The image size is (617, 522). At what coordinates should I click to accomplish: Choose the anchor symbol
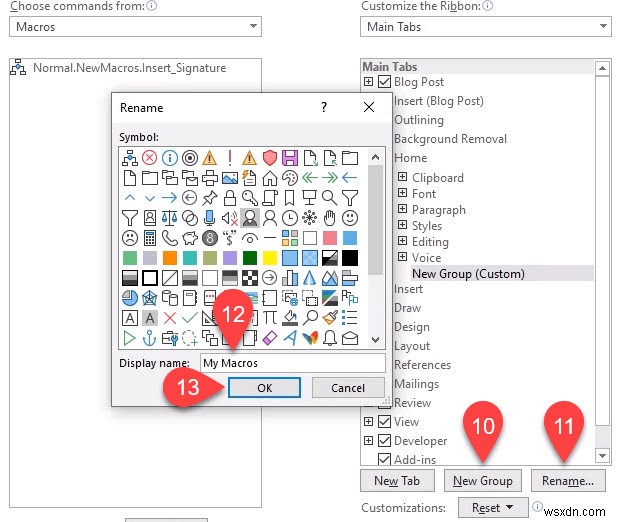coord(150,338)
